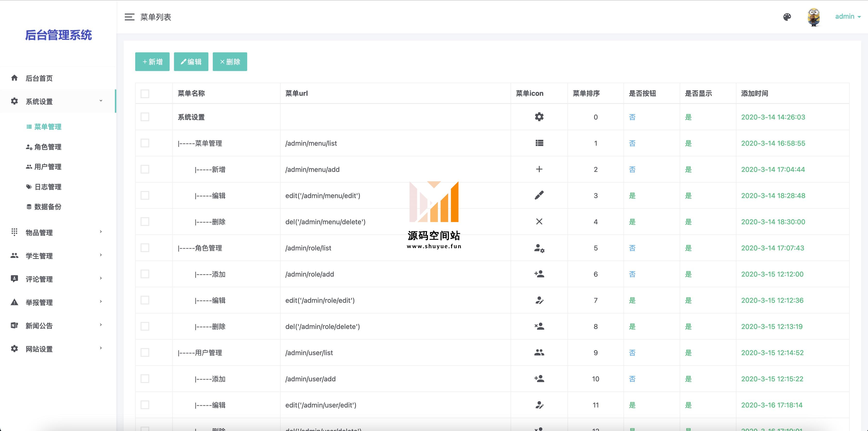
Task: Tick the checkbox for 系统设置 row
Action: coord(145,117)
